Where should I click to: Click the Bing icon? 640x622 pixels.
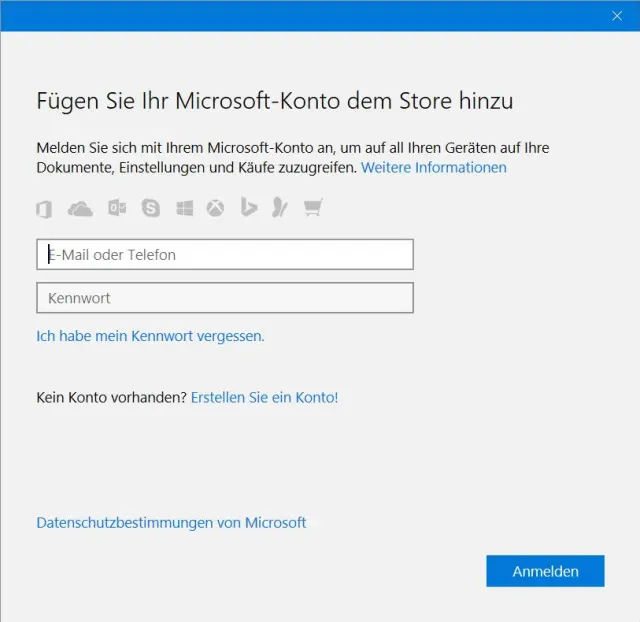249,208
